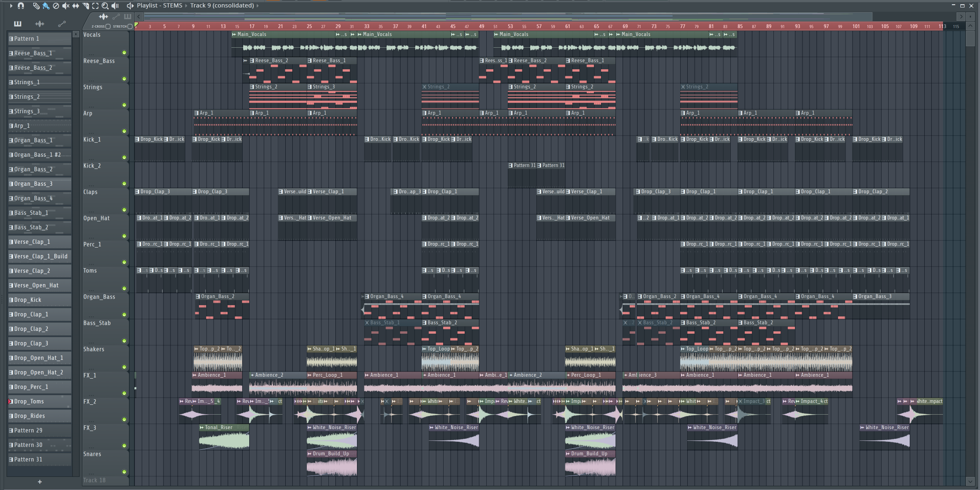Enable the Z-CROSS checkbox
The image size is (980, 490).
pos(108,26)
